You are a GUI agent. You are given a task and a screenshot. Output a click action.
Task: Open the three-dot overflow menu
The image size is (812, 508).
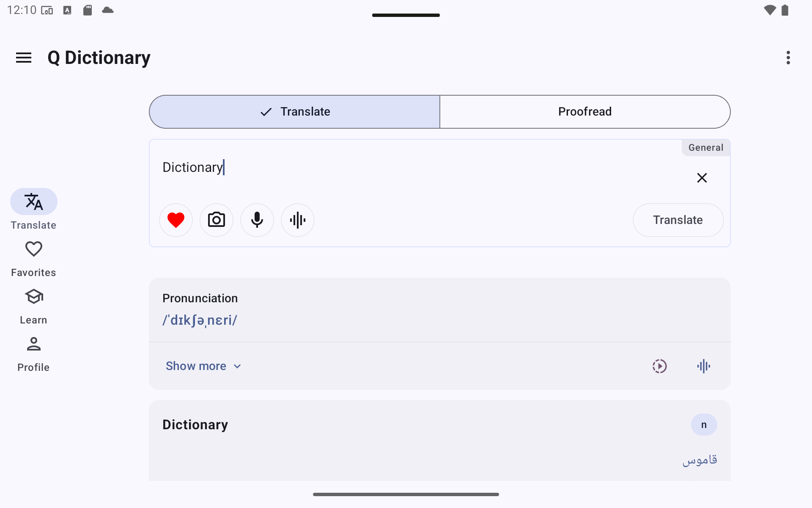[x=788, y=58]
